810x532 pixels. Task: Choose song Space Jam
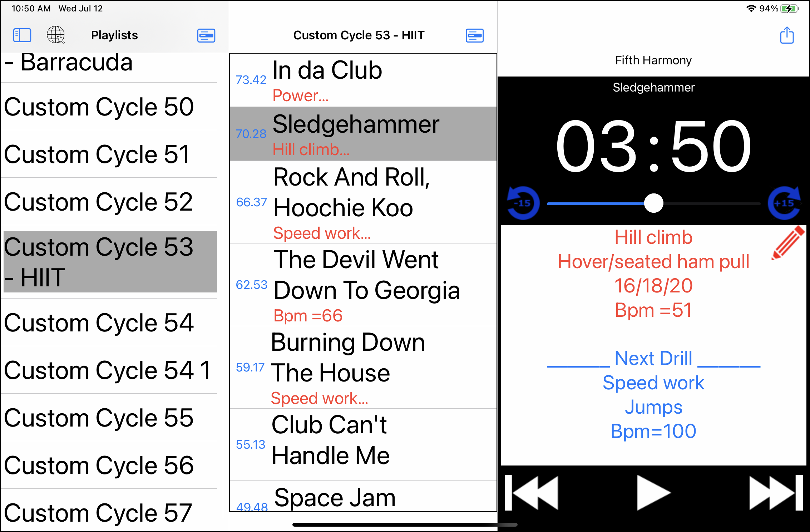(363, 496)
